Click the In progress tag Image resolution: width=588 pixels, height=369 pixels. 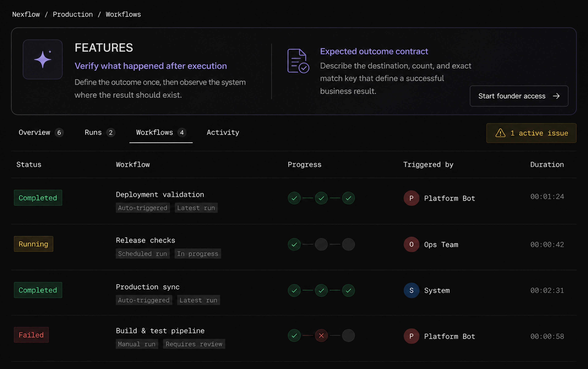[198, 254]
